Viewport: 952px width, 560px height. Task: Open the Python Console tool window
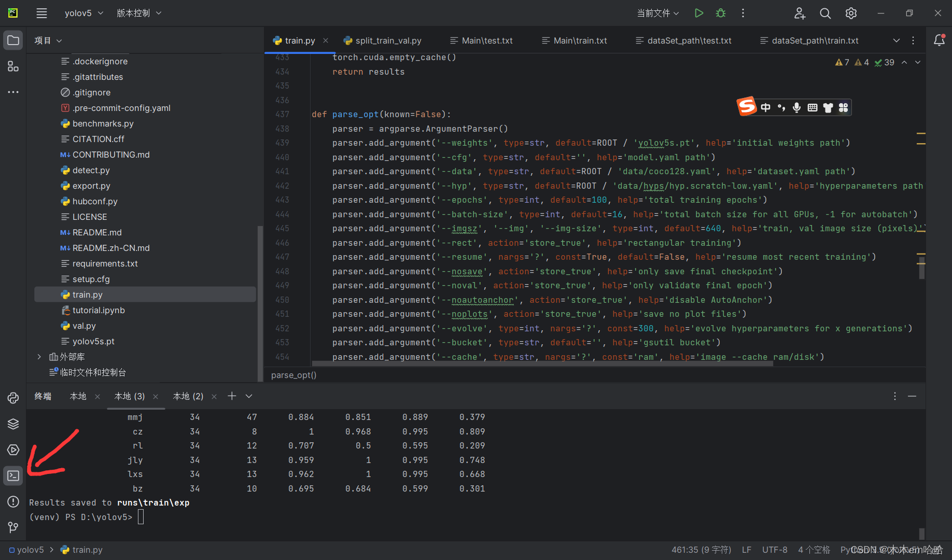point(13,398)
